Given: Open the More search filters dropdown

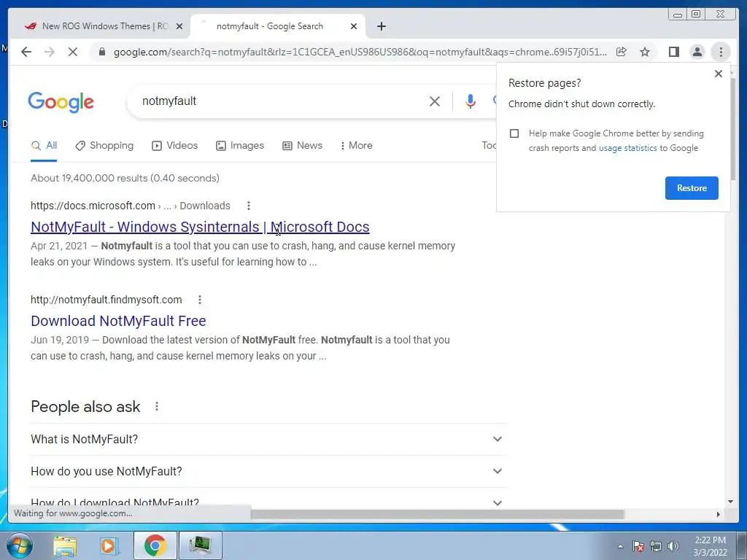Looking at the screenshot, I should (x=356, y=146).
